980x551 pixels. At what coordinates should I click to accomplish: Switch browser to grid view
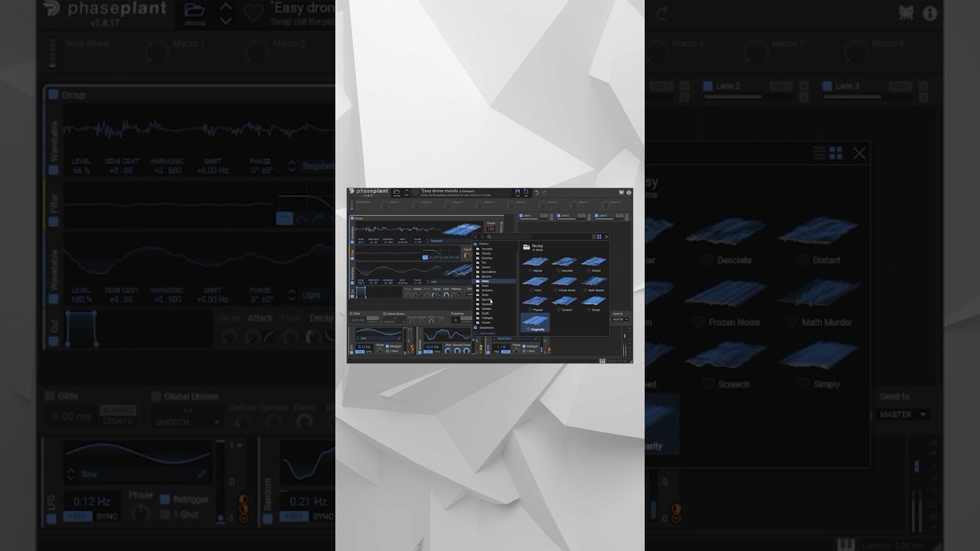pyautogui.click(x=599, y=236)
